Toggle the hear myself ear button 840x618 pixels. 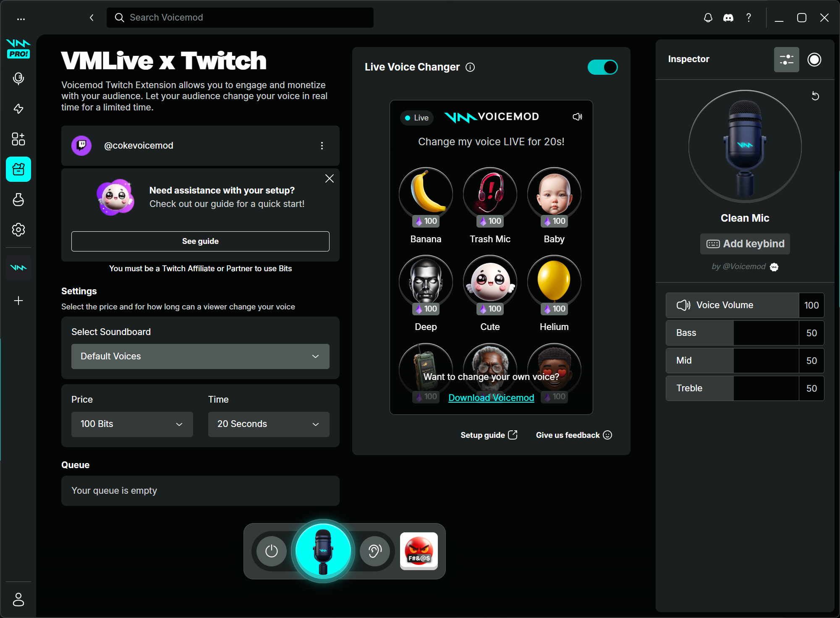375,551
